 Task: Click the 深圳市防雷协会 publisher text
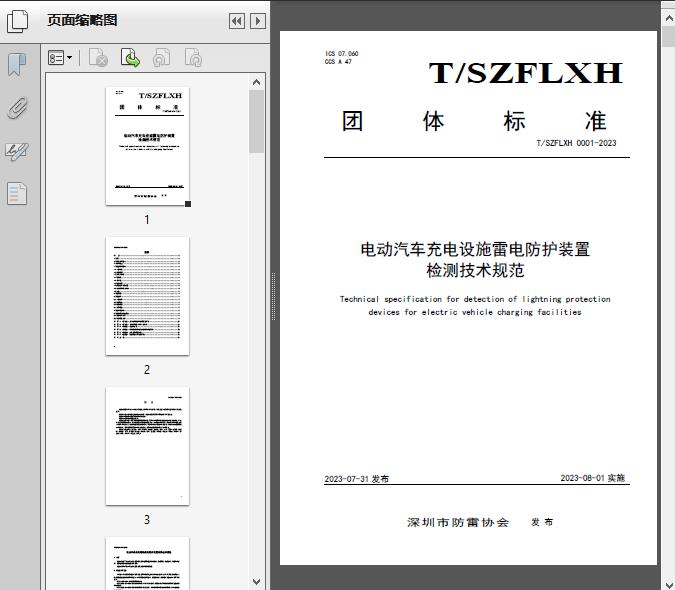[458, 522]
